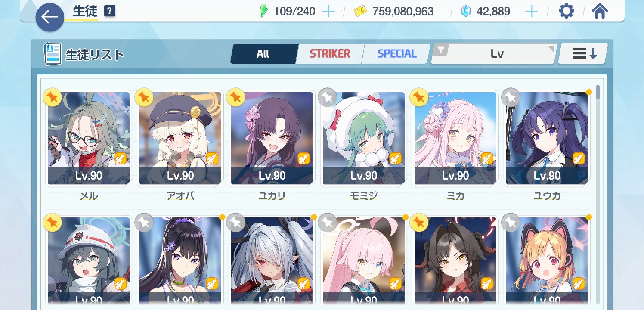Add energy with plus next to 109/240

tap(328, 12)
